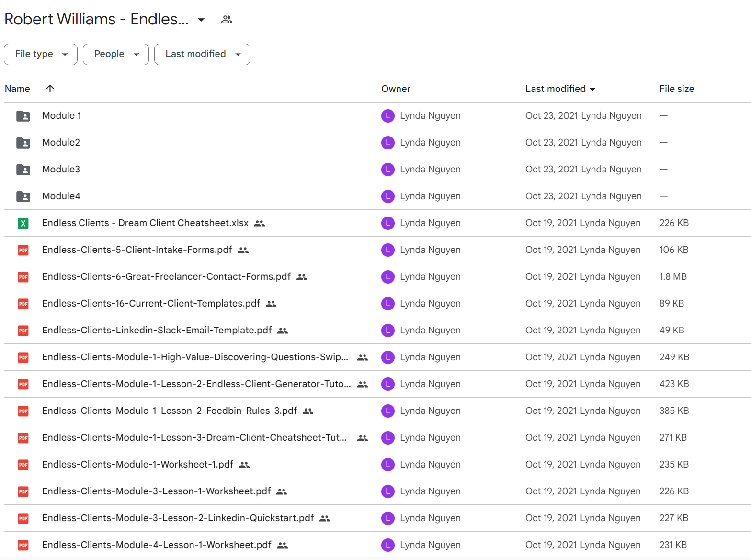This screenshot has height=560, width=751.
Task: Click the PDF icon for 16-Current-Client-Templates.pdf
Action: pyautogui.click(x=23, y=304)
